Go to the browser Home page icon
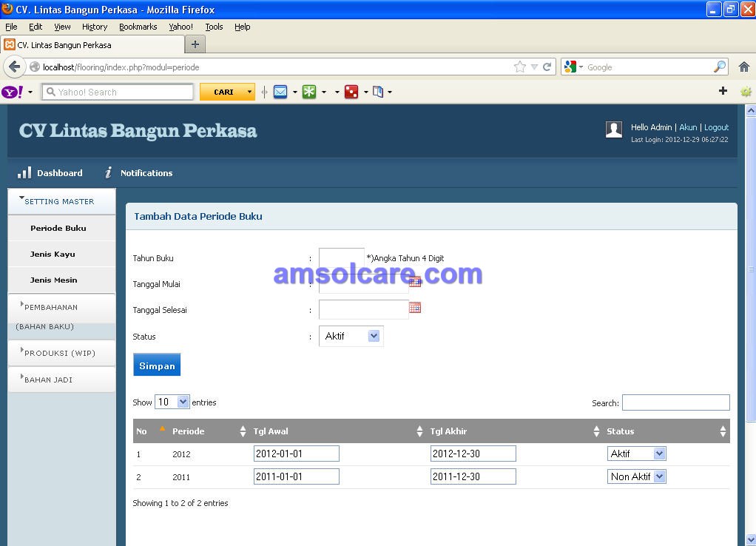 (744, 67)
